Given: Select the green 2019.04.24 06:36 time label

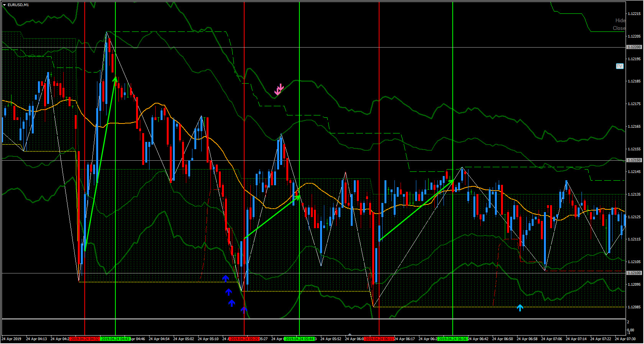Looking at the screenshot, I should coord(453,339).
